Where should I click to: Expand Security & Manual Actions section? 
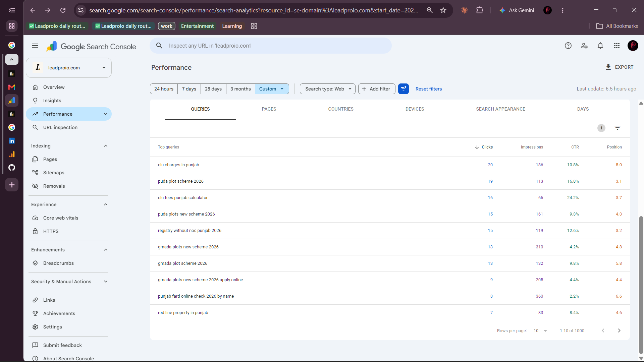(106, 282)
